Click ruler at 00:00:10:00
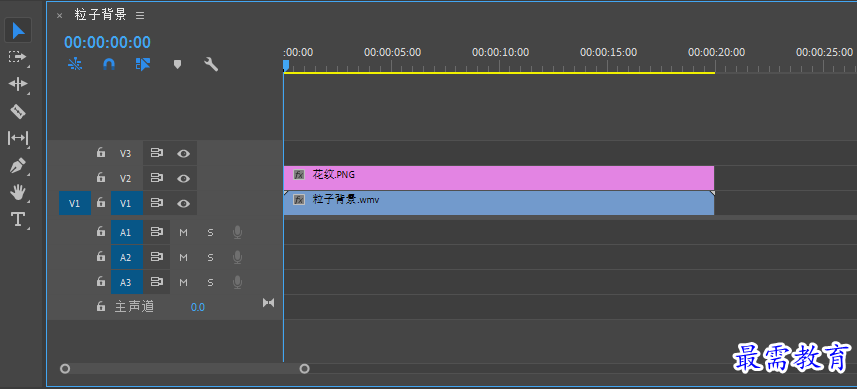This screenshot has width=857, height=389. pyautogui.click(x=500, y=52)
